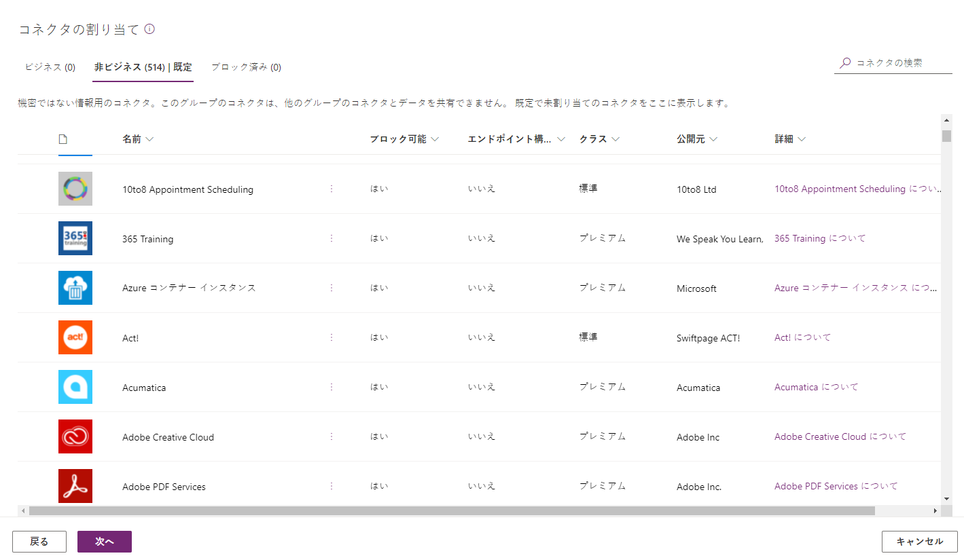Open the Acumatica について link

coord(817,387)
